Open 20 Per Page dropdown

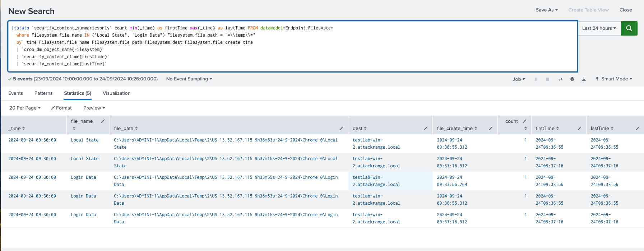(25, 108)
